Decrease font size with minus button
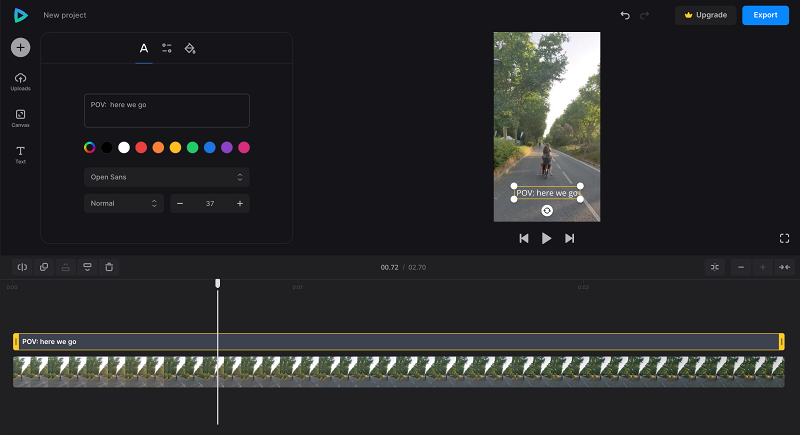 point(180,203)
